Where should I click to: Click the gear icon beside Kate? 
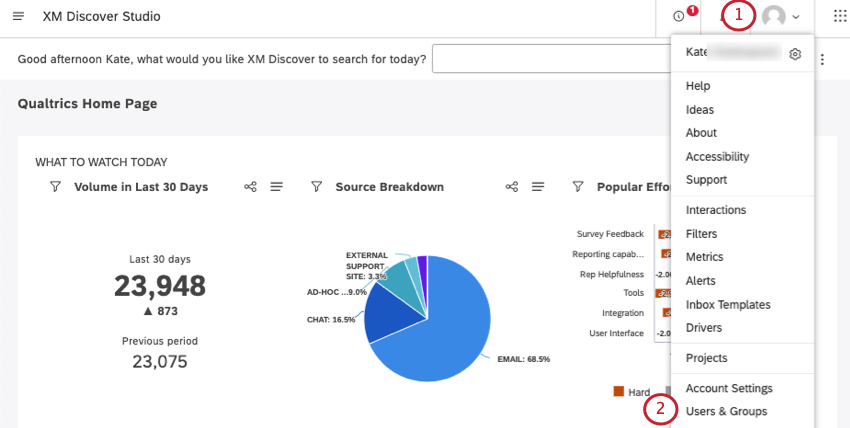pyautogui.click(x=795, y=54)
